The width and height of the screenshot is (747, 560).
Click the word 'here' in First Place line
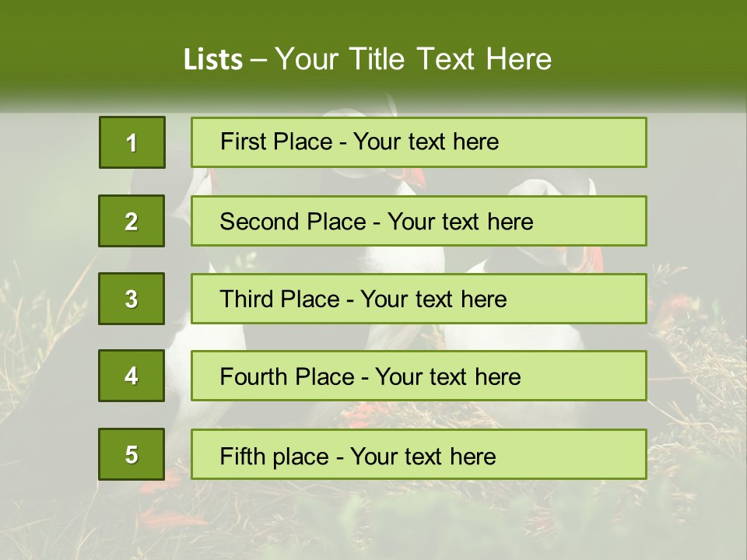point(475,142)
